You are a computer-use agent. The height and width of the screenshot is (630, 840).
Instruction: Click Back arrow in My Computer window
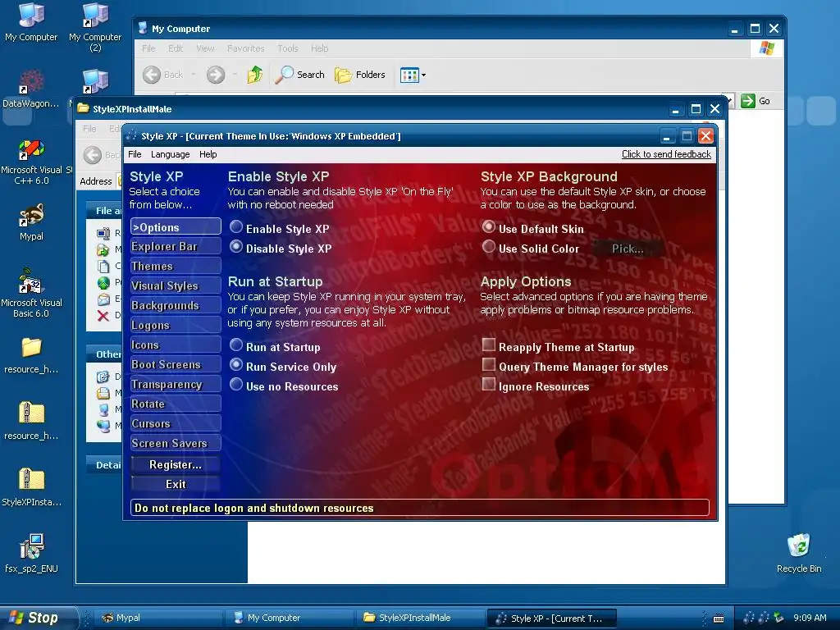click(x=152, y=75)
